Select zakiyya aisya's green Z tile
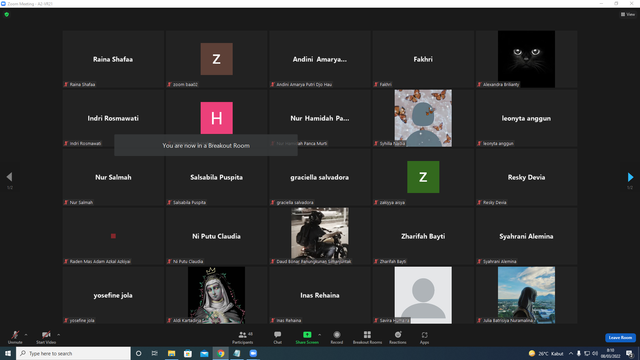Image resolution: width=640 pixels, height=360 pixels. pos(423,177)
